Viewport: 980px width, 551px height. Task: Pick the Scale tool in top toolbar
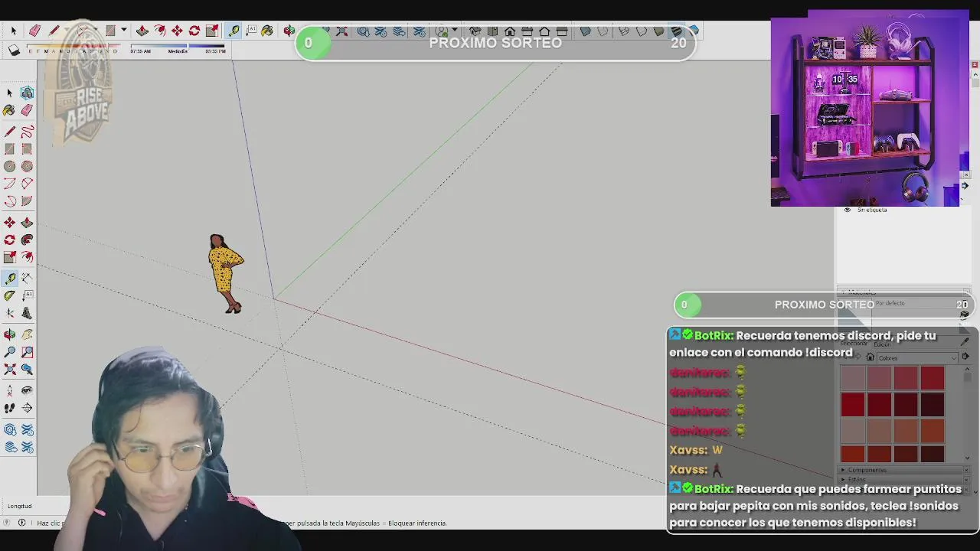pos(212,31)
